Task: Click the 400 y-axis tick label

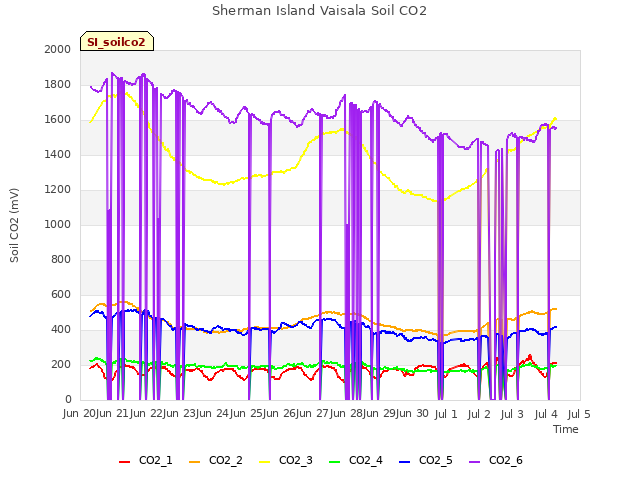Action: click(61, 329)
